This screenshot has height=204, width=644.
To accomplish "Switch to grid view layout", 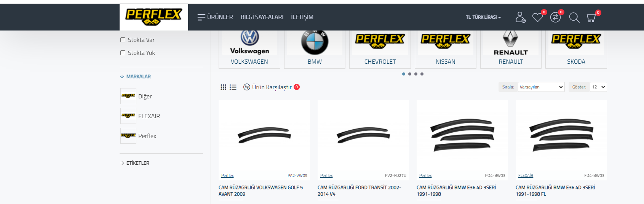I will tap(224, 87).
